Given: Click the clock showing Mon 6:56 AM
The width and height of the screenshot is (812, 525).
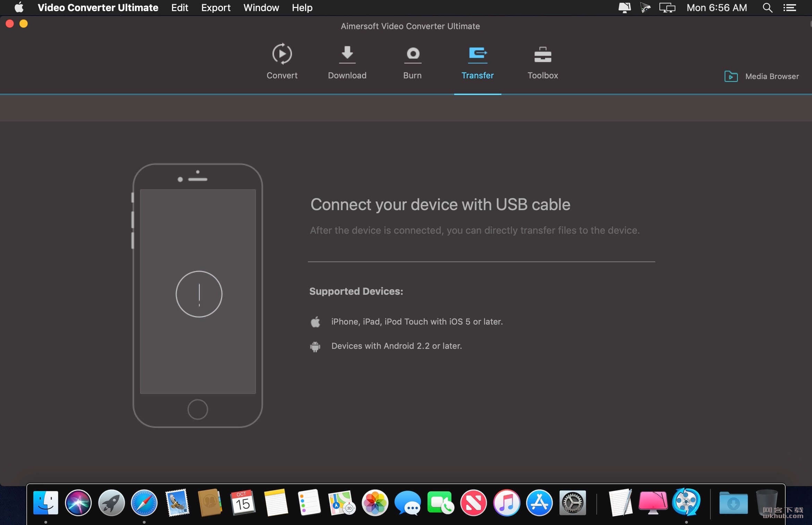Looking at the screenshot, I should click(717, 8).
